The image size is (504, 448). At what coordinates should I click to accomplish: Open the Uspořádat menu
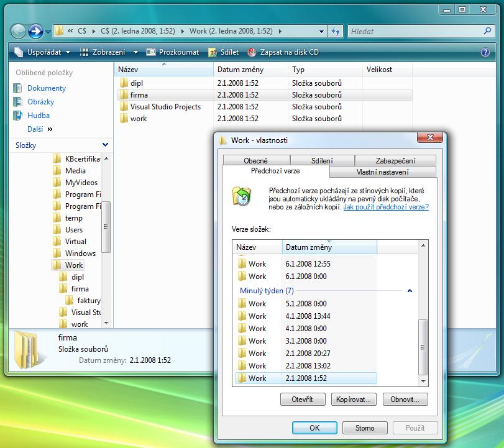42,52
